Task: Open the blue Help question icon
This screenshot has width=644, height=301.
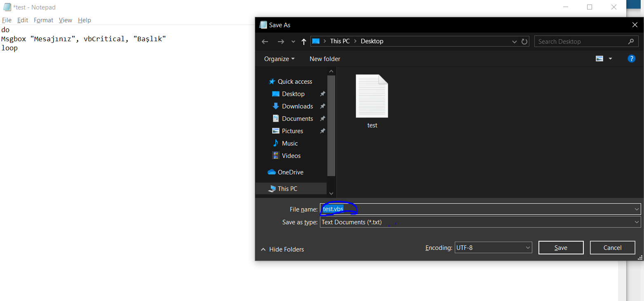Action: [x=631, y=59]
